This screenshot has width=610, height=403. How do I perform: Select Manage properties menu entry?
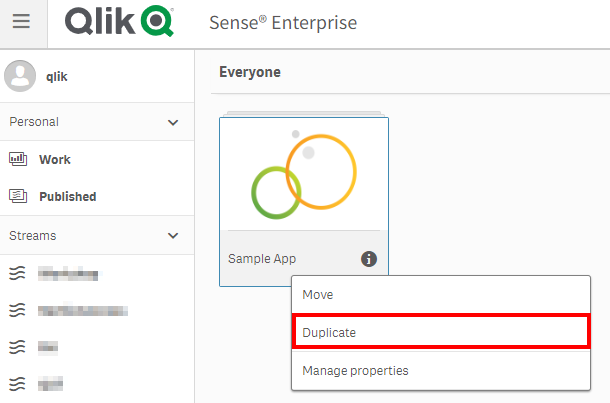click(355, 371)
